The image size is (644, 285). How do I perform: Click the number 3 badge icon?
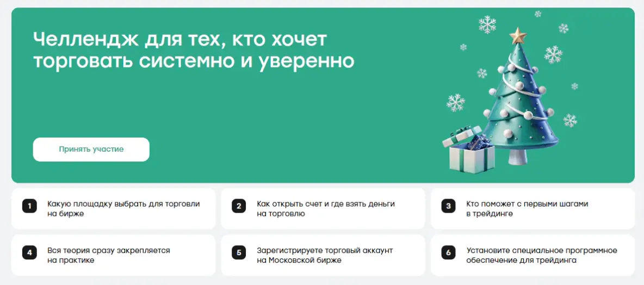click(448, 206)
